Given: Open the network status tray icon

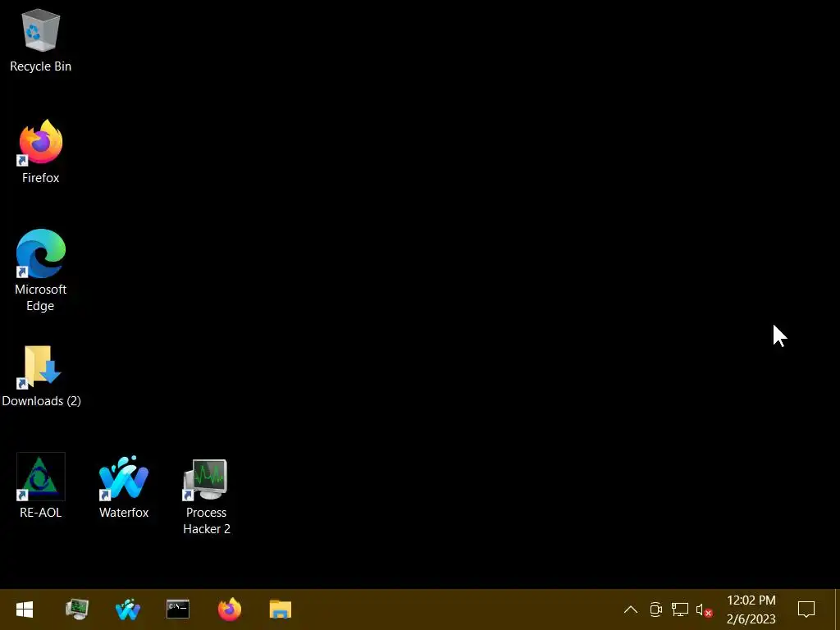Looking at the screenshot, I should pyautogui.click(x=680, y=609).
